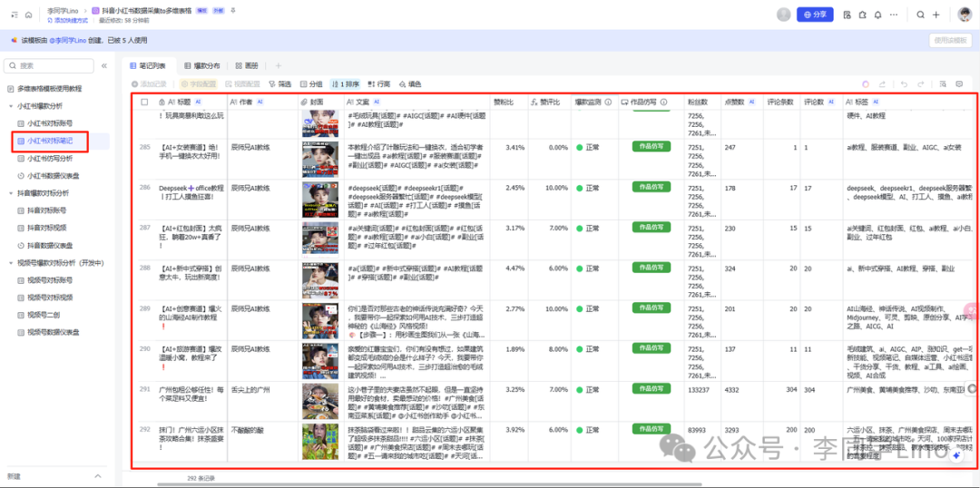
Task: Click the 字段配置 field config button
Action: (x=199, y=83)
